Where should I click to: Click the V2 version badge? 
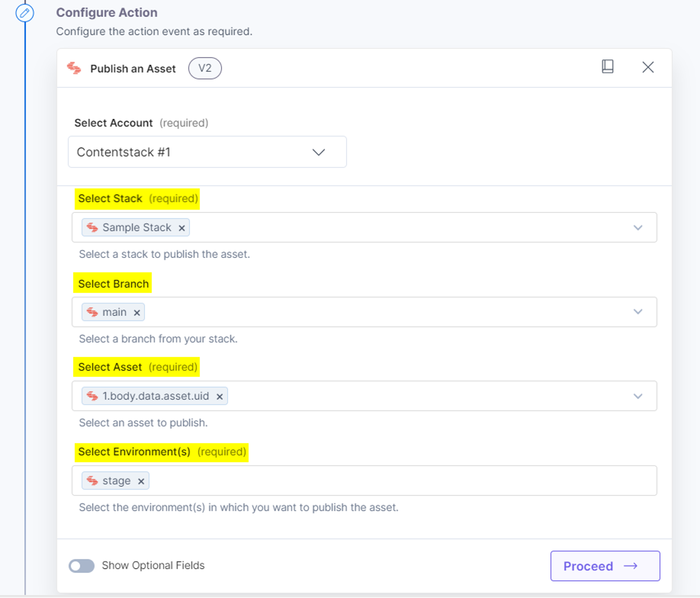[x=205, y=68]
